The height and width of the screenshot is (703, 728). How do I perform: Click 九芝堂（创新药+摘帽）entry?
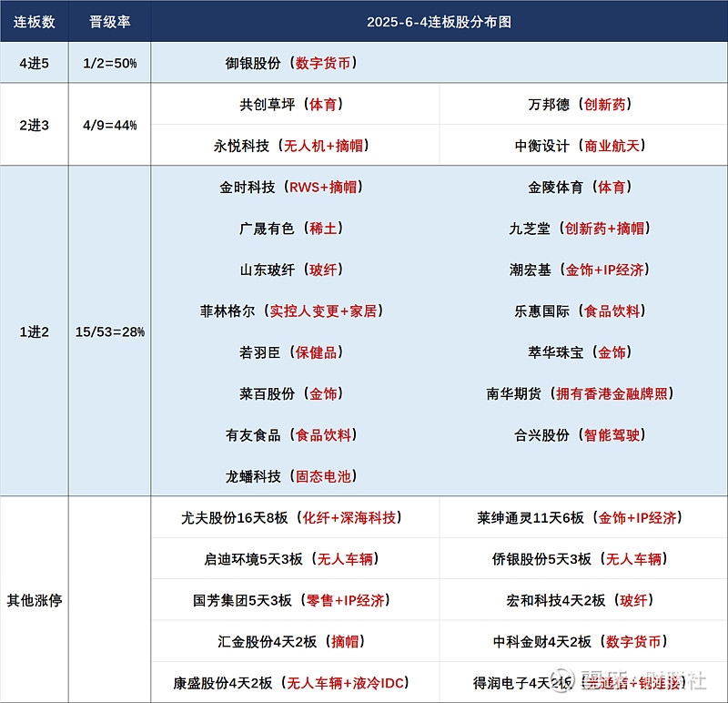pyautogui.click(x=580, y=229)
